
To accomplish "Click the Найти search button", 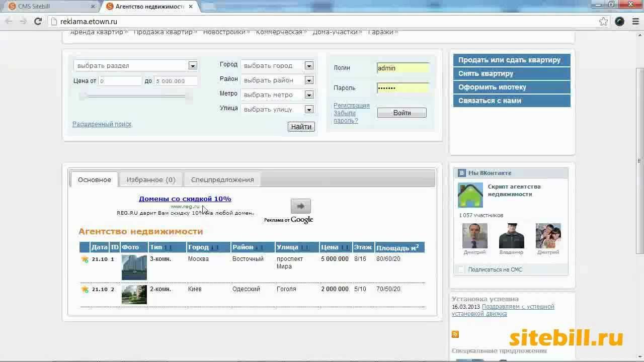I will pos(301,127).
